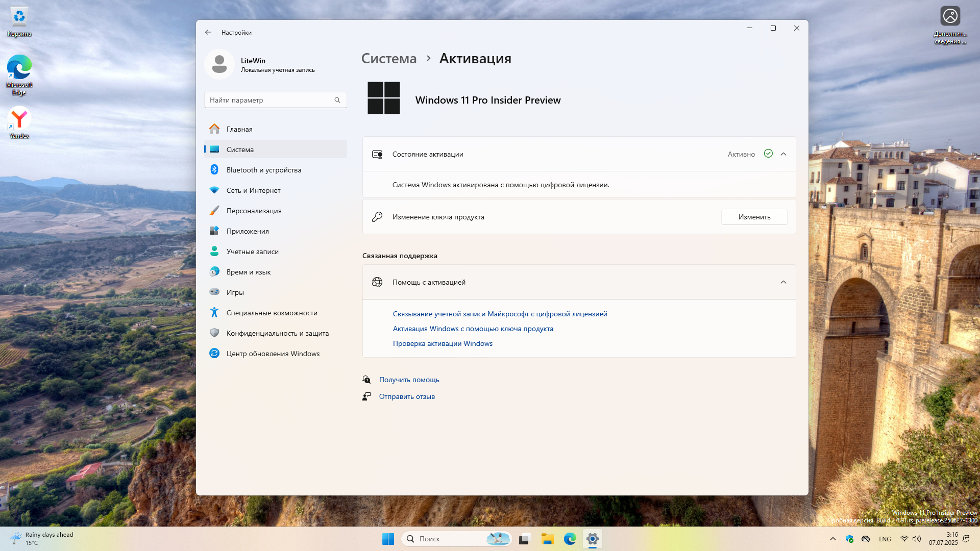Collapse Состояние активации section
The image size is (980, 551).
pyautogui.click(x=783, y=154)
